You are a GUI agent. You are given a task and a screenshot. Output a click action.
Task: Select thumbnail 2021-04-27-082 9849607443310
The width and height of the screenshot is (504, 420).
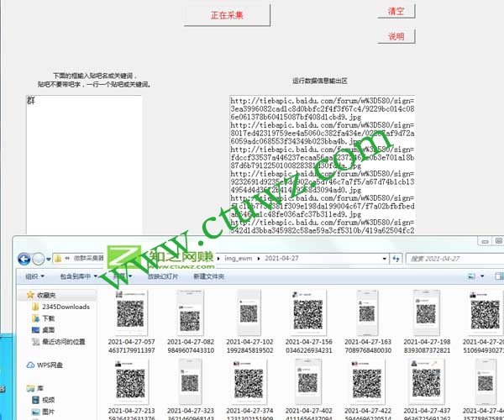(x=191, y=312)
